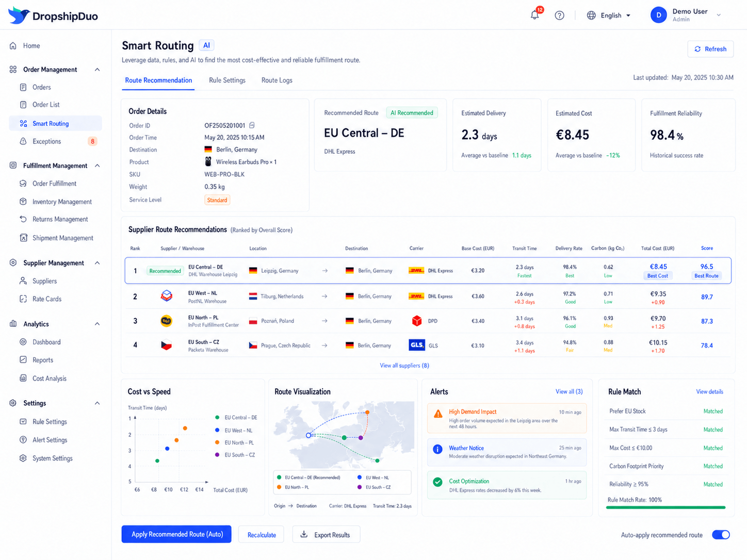Click the Rule Match Rate progress bar
The height and width of the screenshot is (560, 747).
pos(665,508)
